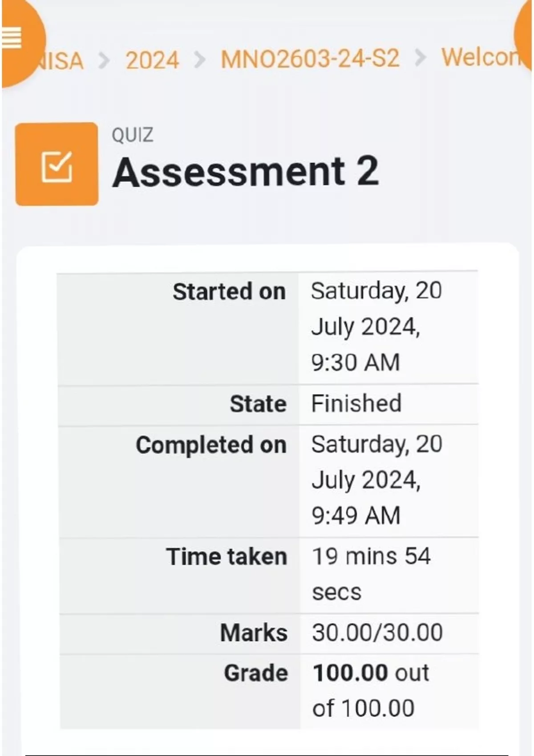Screen dimensions: 534x756
Task: Click the chevron before the MNO2603-24-S2 breadcrumb
Action: tap(200, 60)
